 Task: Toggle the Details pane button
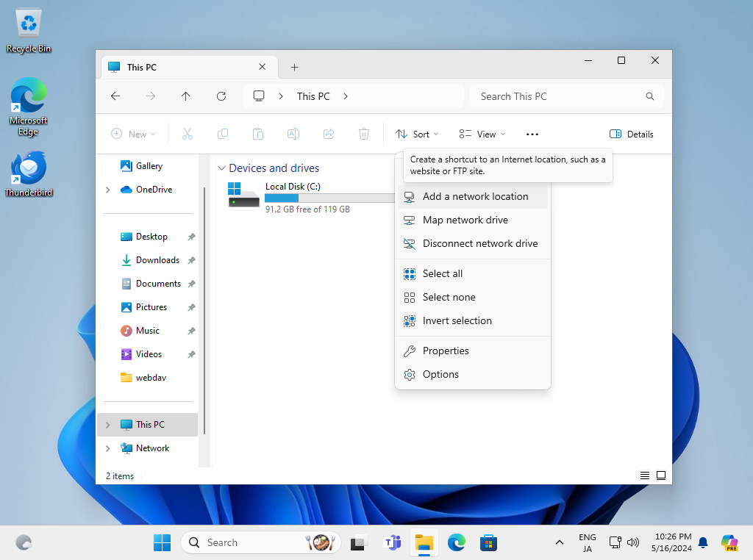coord(632,134)
